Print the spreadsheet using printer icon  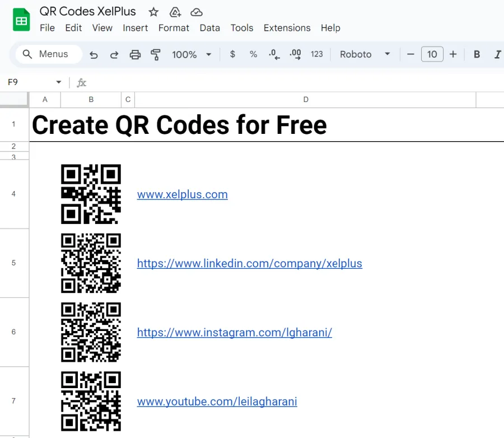[135, 54]
